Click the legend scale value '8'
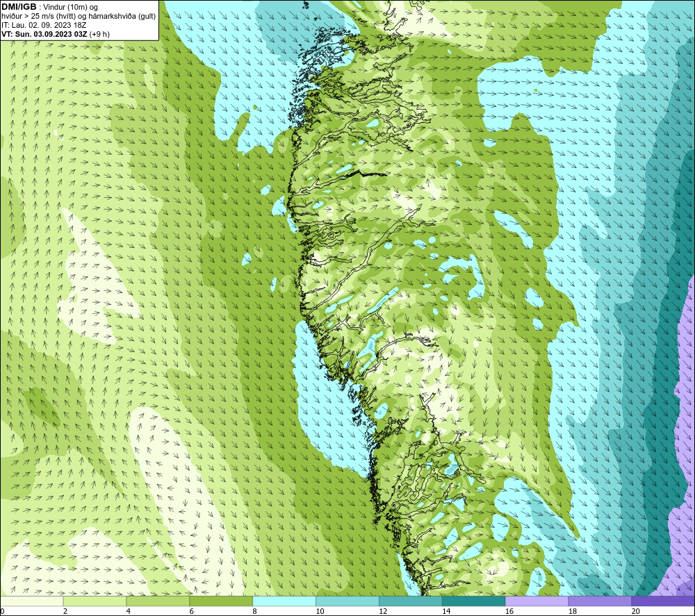This screenshot has height=616, width=695. click(254, 612)
